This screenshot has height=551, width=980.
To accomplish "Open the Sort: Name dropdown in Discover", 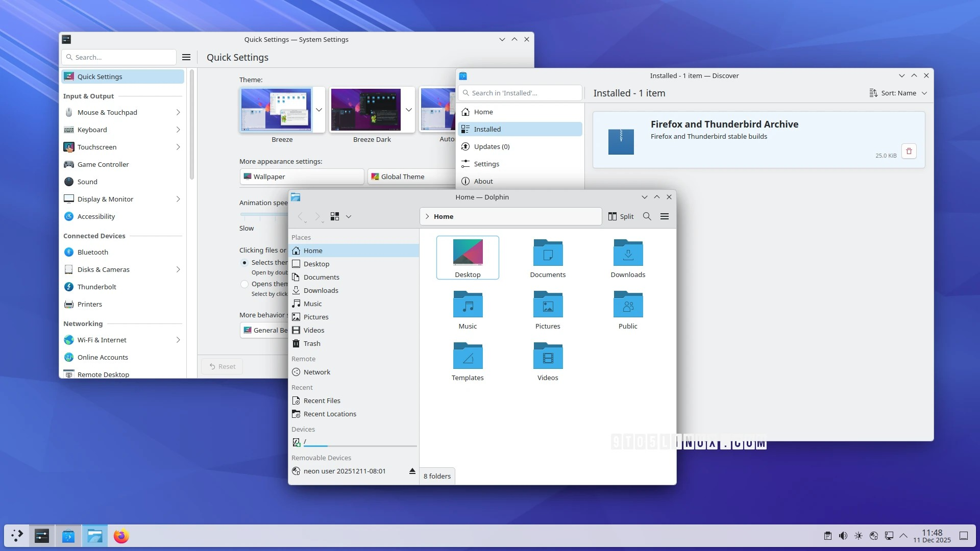I will point(898,93).
